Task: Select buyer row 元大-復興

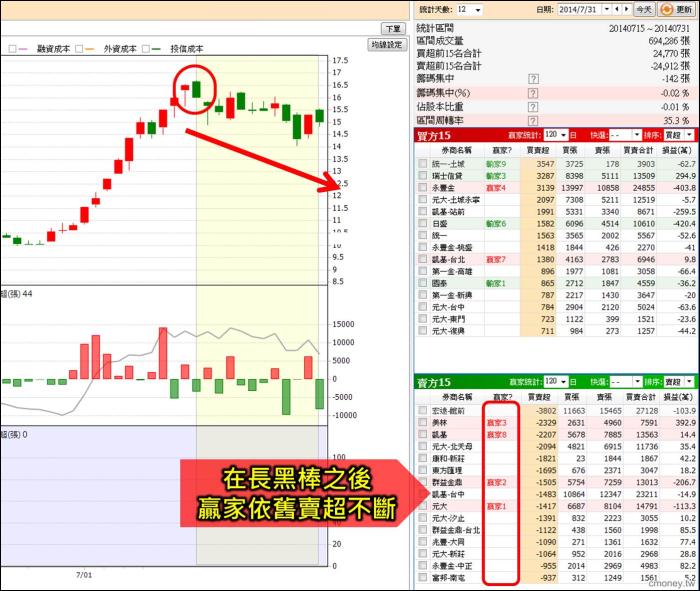Action: coord(557,331)
